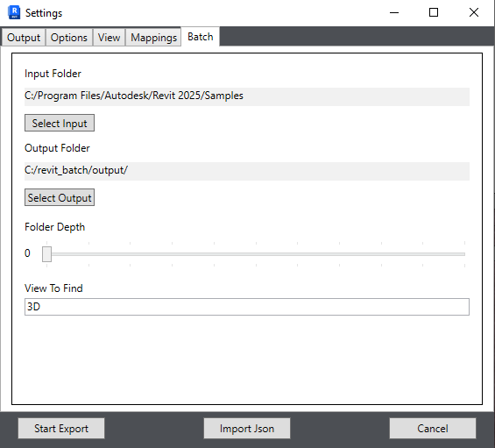Image resolution: width=495 pixels, height=448 pixels.
Task: Click the Batch tab
Action: (x=200, y=37)
